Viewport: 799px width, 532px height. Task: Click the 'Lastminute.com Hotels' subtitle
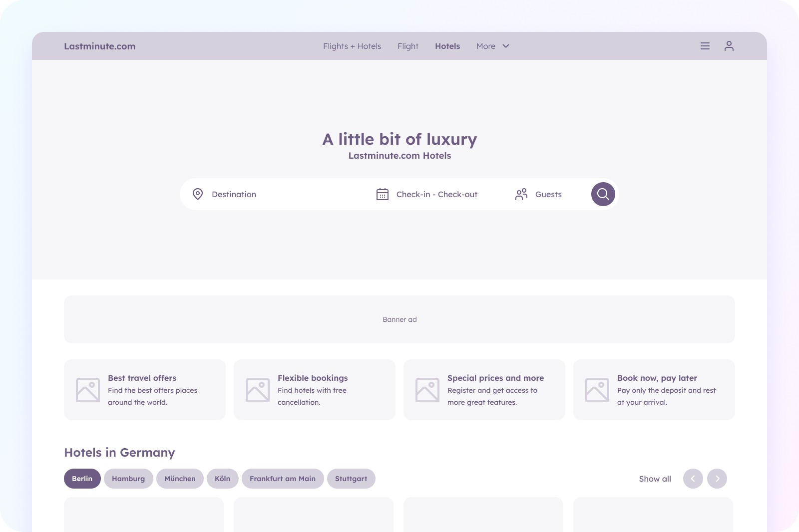point(399,156)
